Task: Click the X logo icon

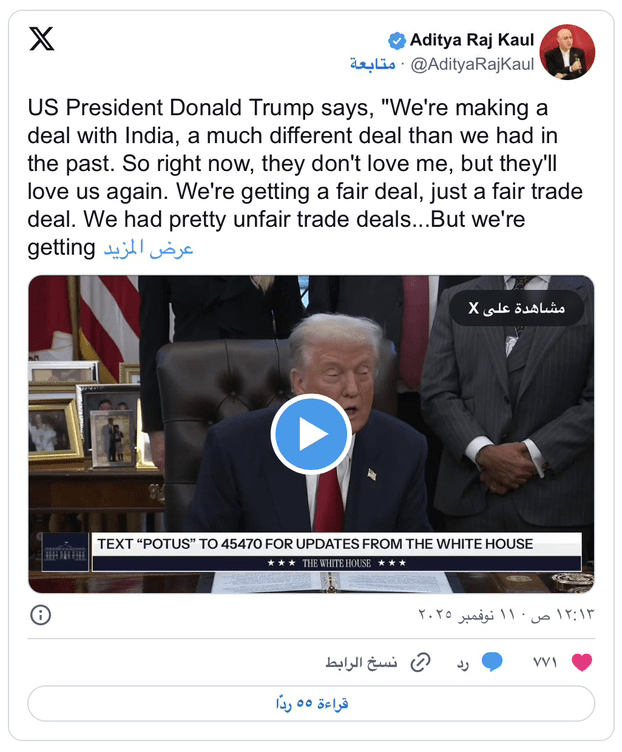Action: click(x=42, y=39)
